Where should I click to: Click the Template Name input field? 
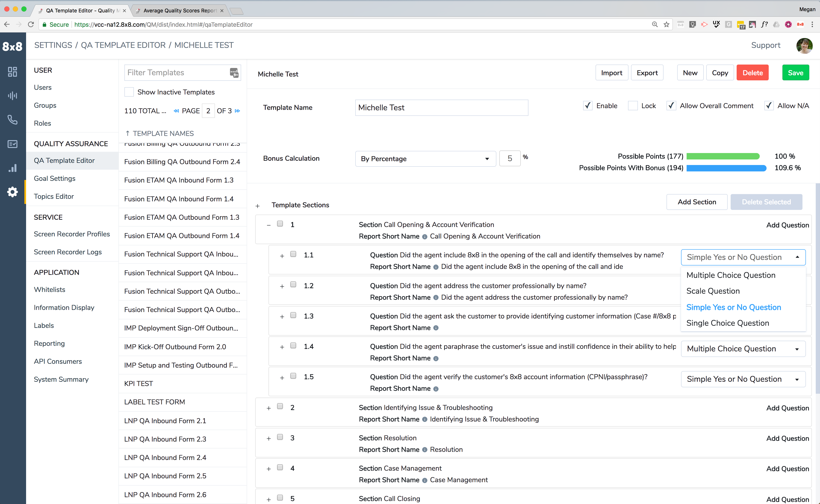[442, 108]
